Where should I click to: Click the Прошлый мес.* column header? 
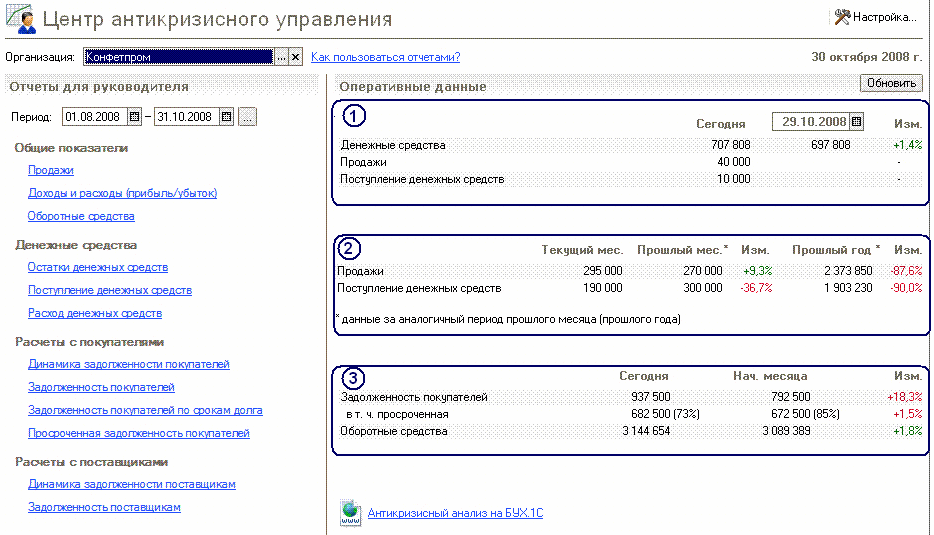pos(683,250)
